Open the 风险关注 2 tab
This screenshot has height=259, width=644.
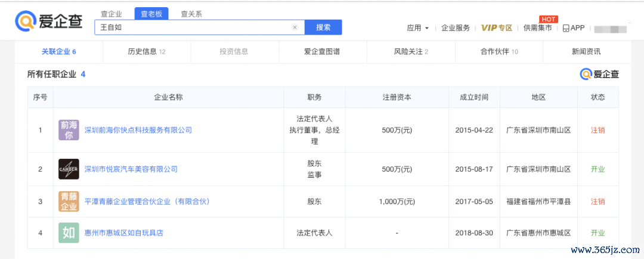click(x=411, y=52)
